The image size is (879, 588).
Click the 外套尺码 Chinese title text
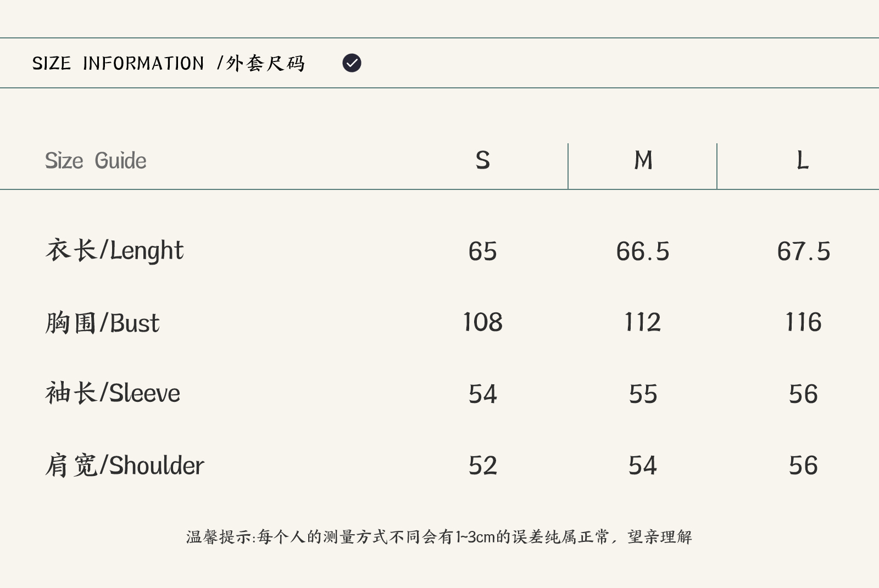pos(265,64)
